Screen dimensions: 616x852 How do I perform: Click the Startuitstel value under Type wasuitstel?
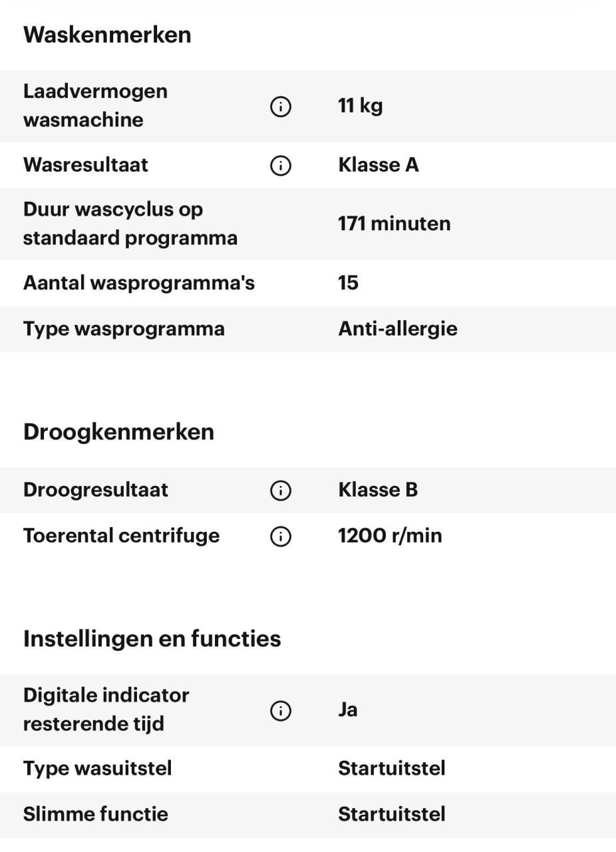(x=392, y=768)
